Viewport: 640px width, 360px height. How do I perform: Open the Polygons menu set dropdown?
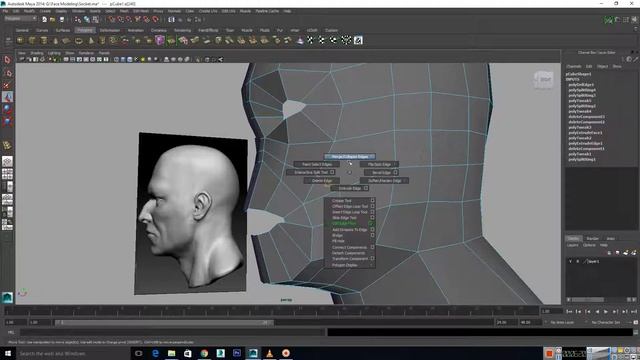click(20, 19)
